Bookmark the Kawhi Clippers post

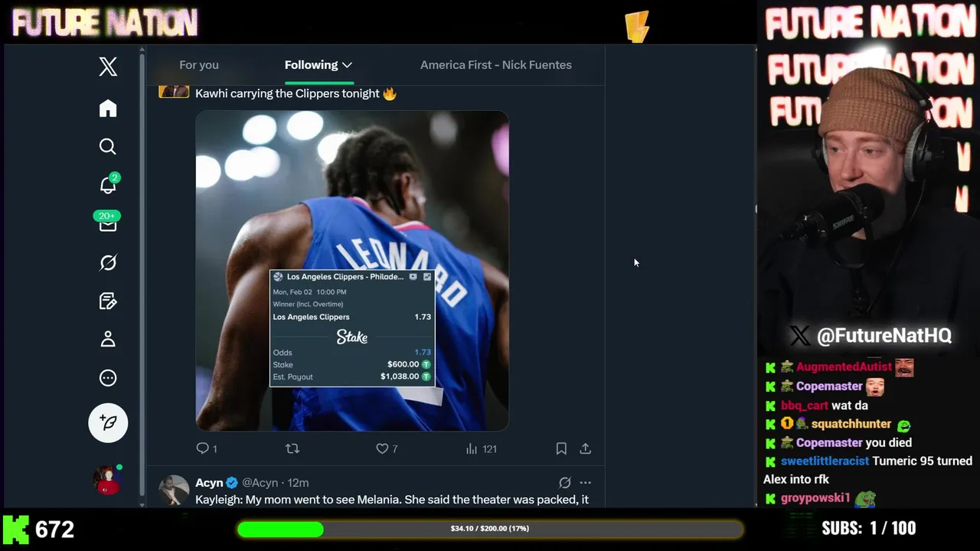(x=561, y=448)
